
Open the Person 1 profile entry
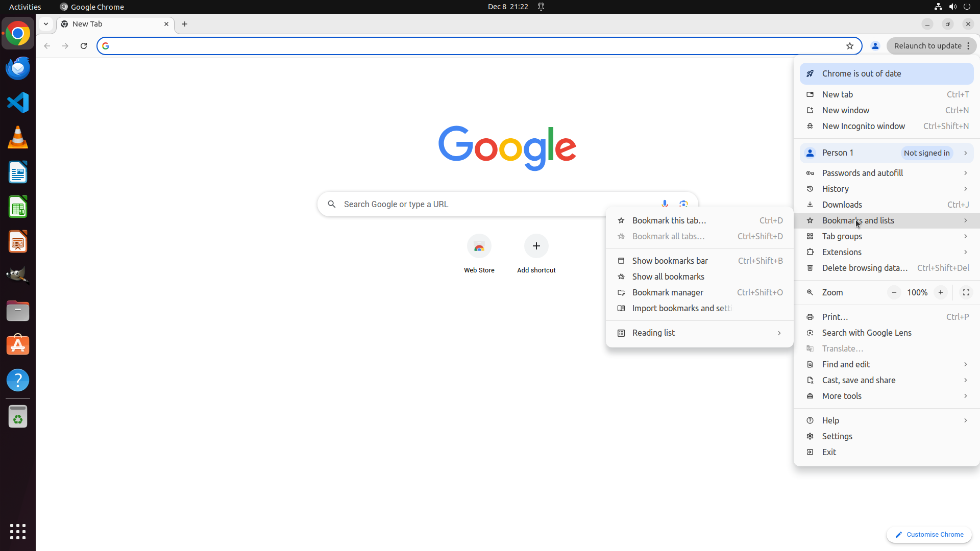pyautogui.click(x=887, y=153)
